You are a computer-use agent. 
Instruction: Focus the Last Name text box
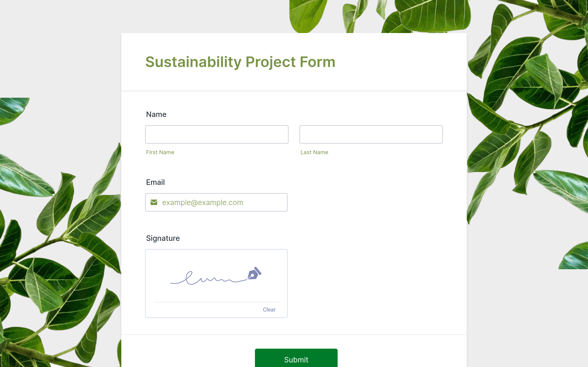(x=371, y=134)
